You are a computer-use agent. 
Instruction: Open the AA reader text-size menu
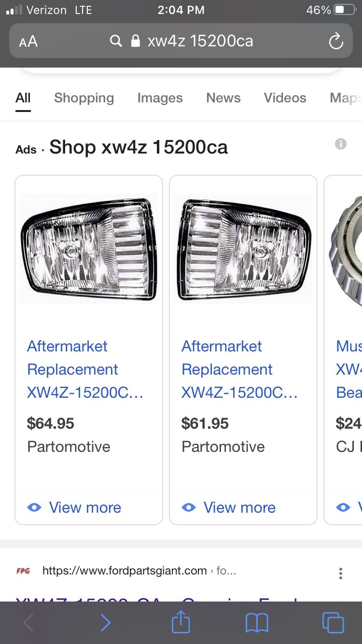[28, 42]
